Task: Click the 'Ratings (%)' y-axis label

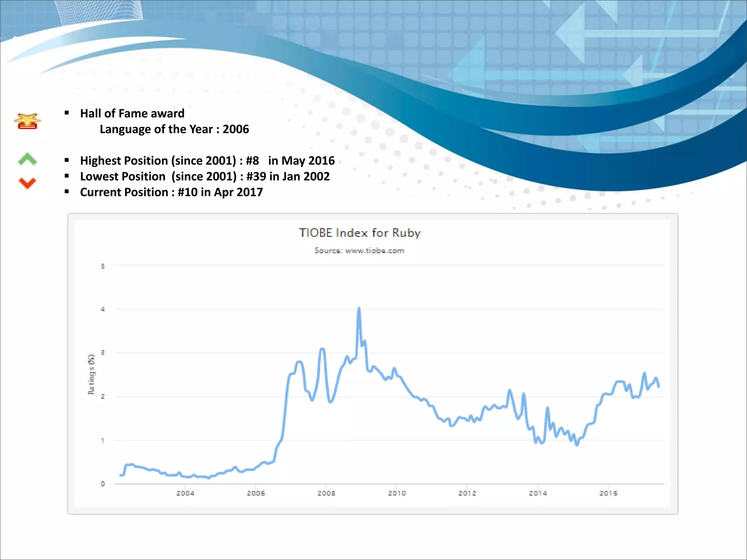Action: (91, 374)
